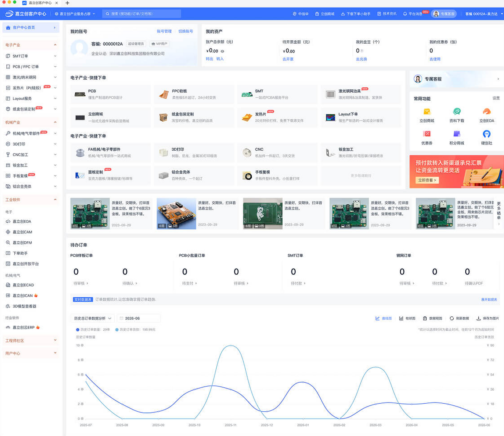Viewport: 504px width, 436px height.
Task: Open 立创商城 in top navigation
Action: [325, 14]
